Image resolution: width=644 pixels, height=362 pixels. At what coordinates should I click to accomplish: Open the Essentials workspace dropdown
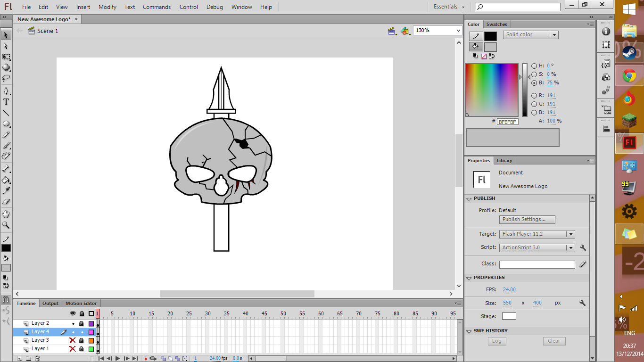(x=449, y=7)
